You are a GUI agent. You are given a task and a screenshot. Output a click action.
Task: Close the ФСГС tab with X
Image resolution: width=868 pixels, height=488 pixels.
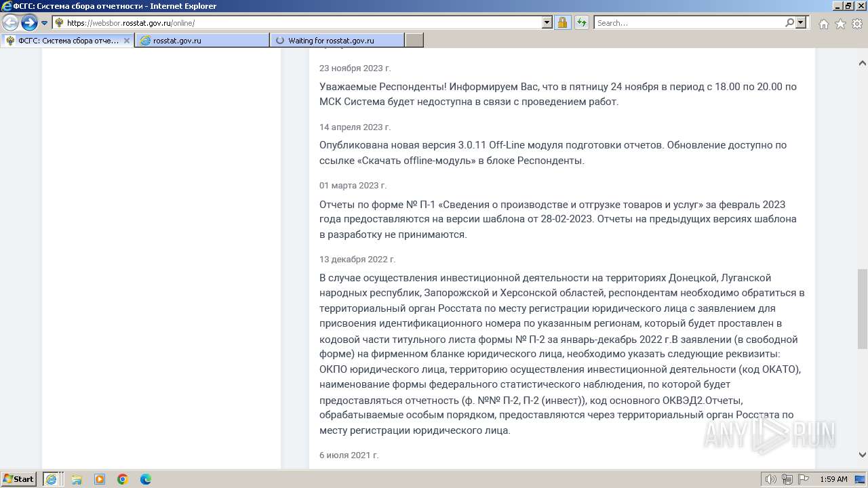126,41
